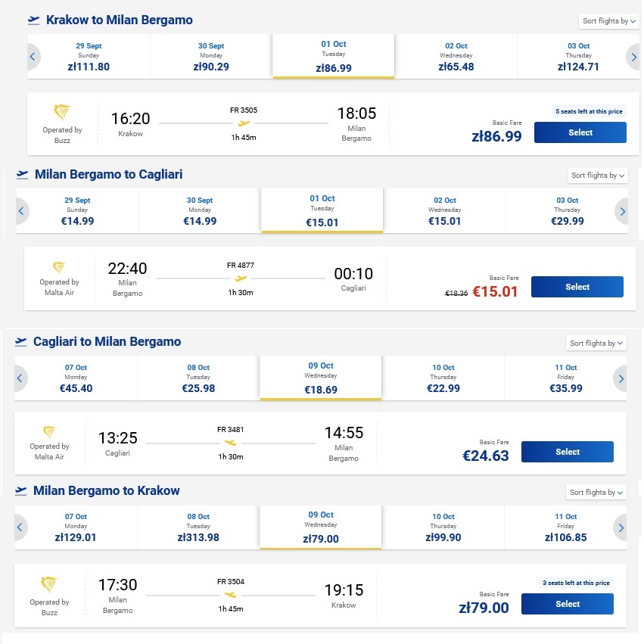Show later dates for Krakow to Milan Bergamo
This screenshot has width=644, height=644.
(x=633, y=57)
